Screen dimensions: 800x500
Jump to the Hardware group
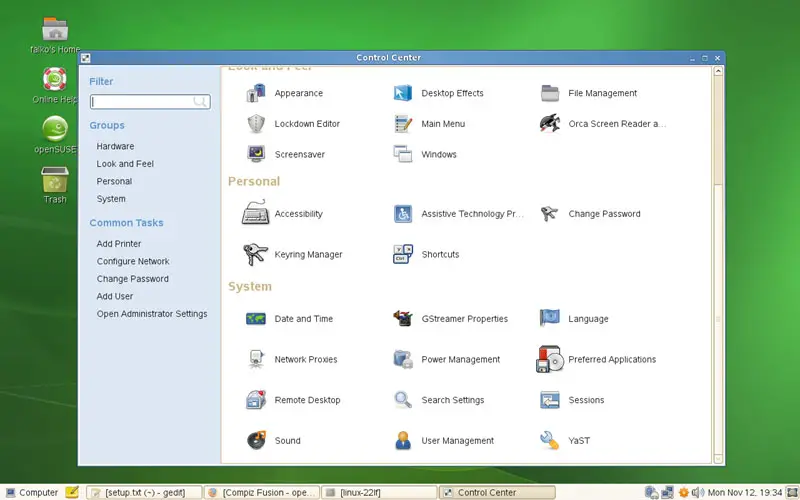[x=115, y=146]
